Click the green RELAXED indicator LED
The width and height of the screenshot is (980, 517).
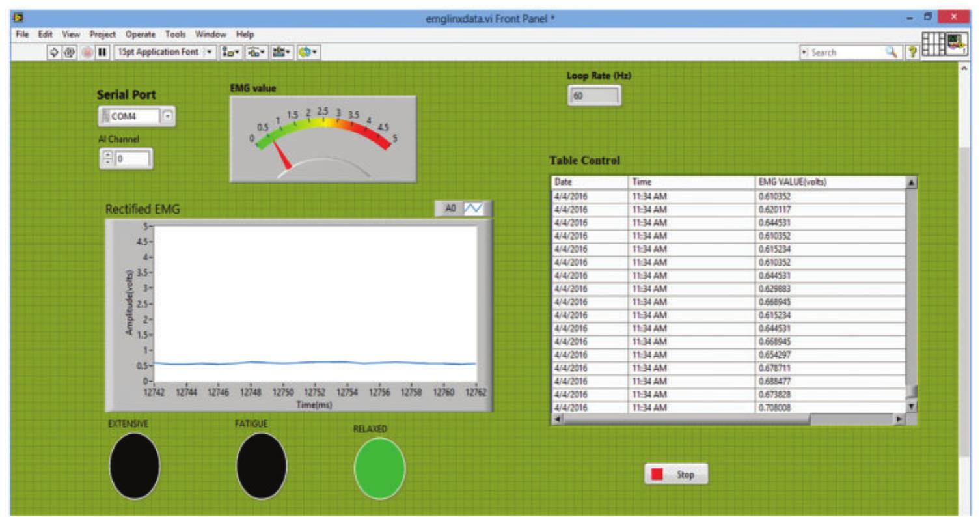tap(379, 468)
